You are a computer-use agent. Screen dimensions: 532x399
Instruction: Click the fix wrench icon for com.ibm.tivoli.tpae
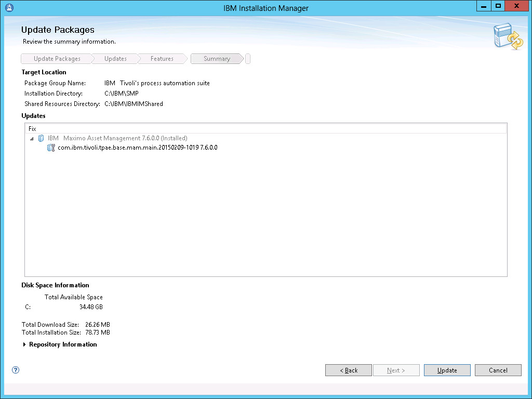tap(51, 148)
